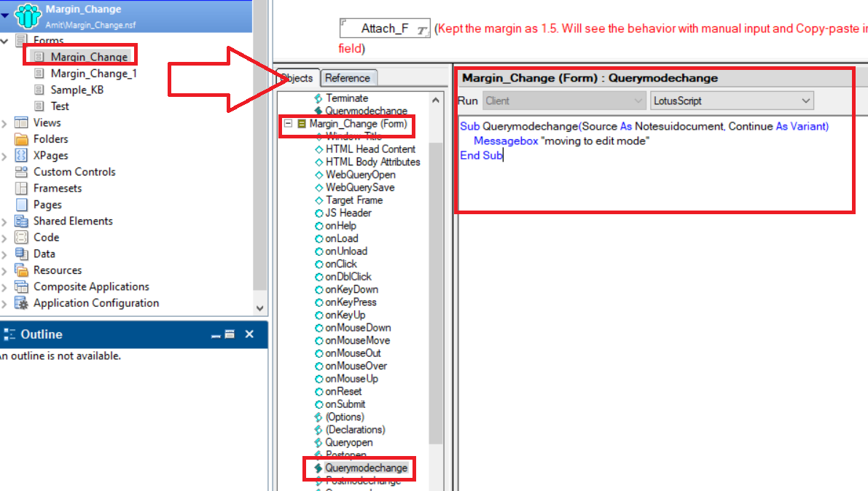Switch to the Reference tab

point(347,78)
